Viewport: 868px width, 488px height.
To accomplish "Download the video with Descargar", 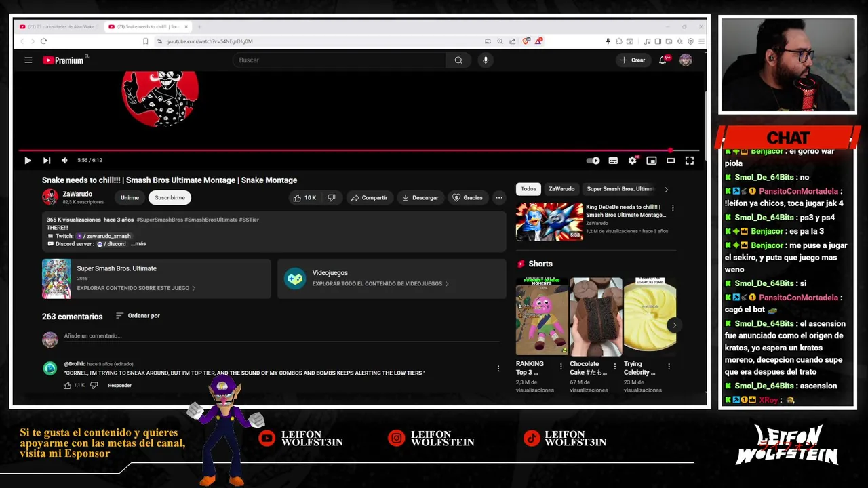I will [420, 198].
